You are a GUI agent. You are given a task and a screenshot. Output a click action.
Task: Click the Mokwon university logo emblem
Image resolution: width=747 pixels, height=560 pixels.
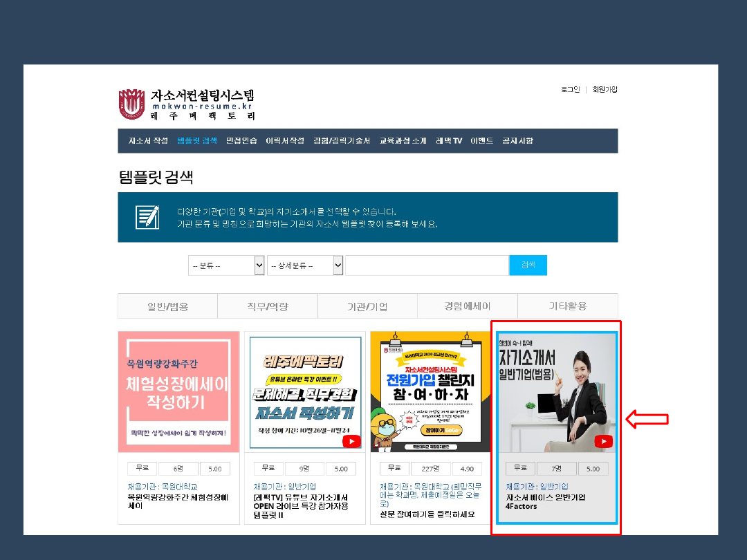132,104
